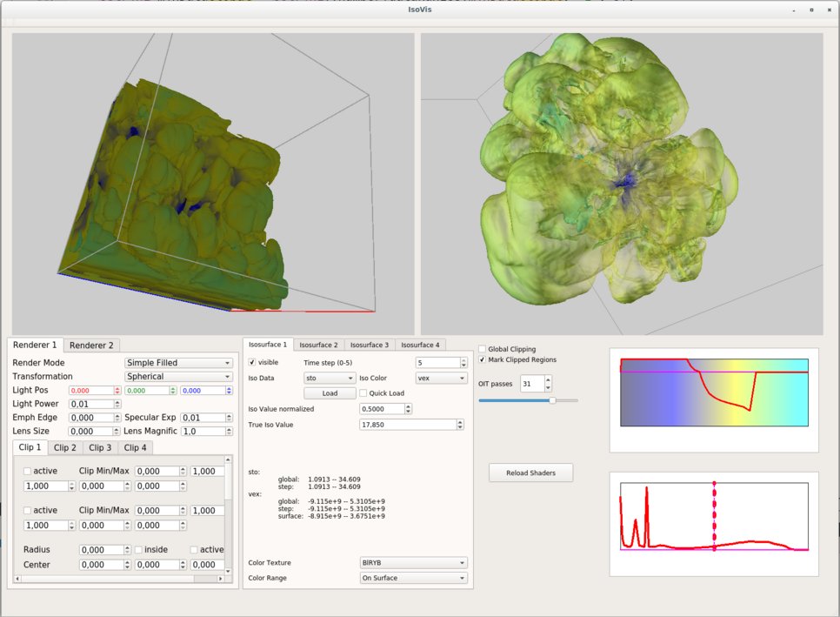Disable Mark Clipped Regions checkbox
Viewport: 840px width, 617px height.
[483, 359]
